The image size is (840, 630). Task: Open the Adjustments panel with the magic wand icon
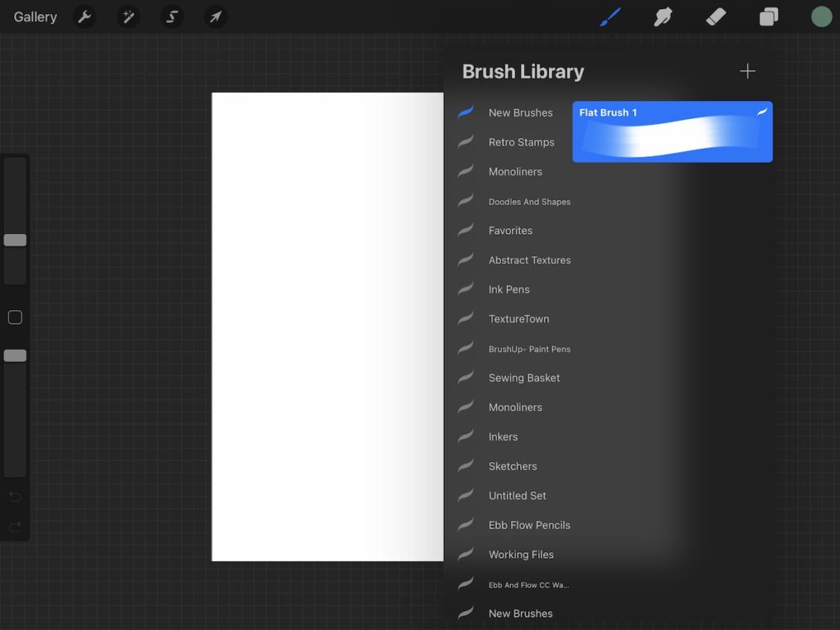click(x=128, y=16)
